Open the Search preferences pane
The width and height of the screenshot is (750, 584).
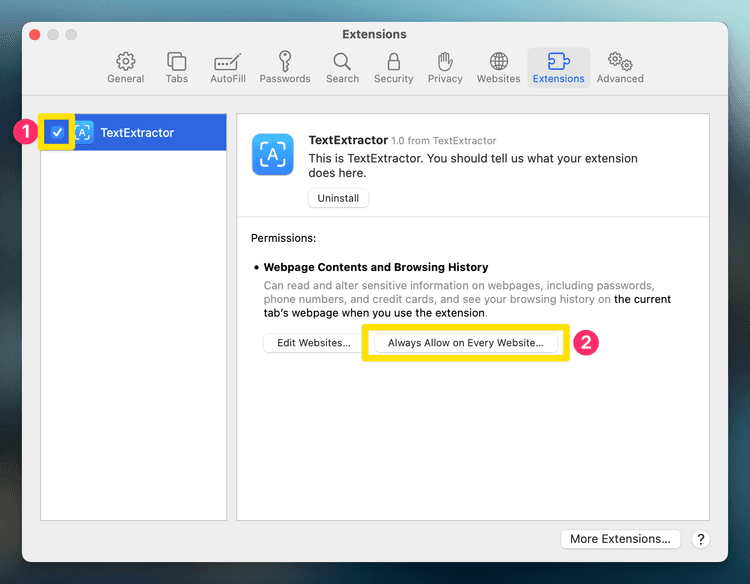click(342, 62)
